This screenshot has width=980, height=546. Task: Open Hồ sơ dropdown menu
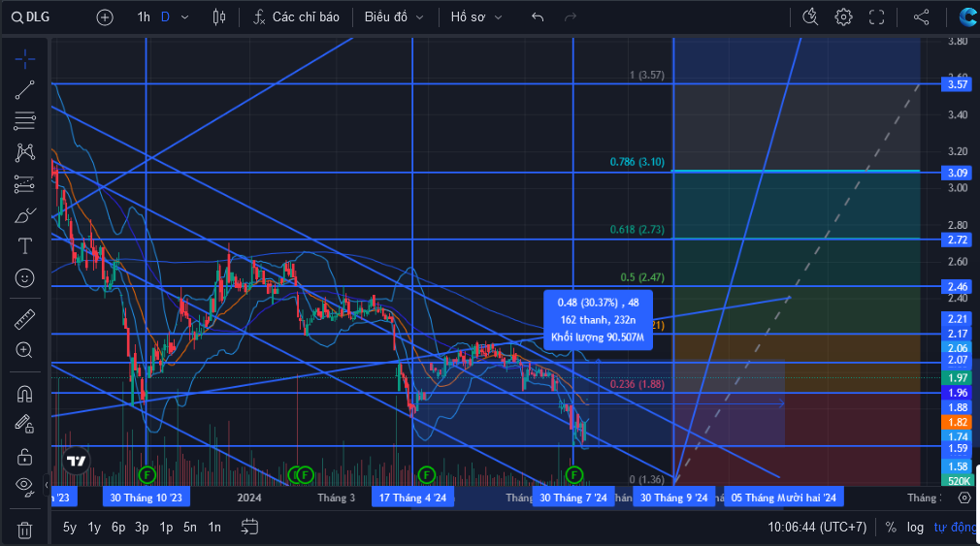point(476,17)
